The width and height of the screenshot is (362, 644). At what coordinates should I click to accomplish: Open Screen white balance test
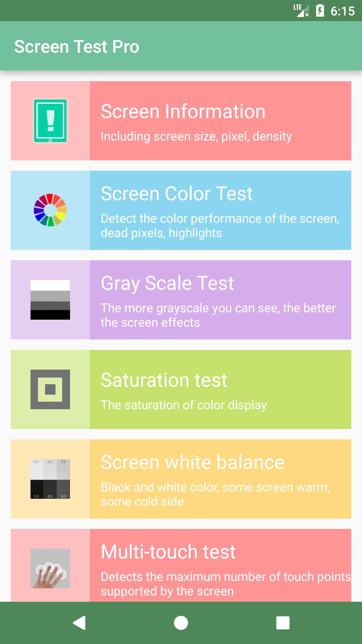click(x=181, y=479)
